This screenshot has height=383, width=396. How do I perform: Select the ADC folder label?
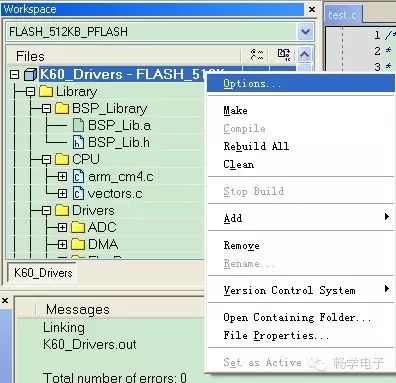point(102,227)
